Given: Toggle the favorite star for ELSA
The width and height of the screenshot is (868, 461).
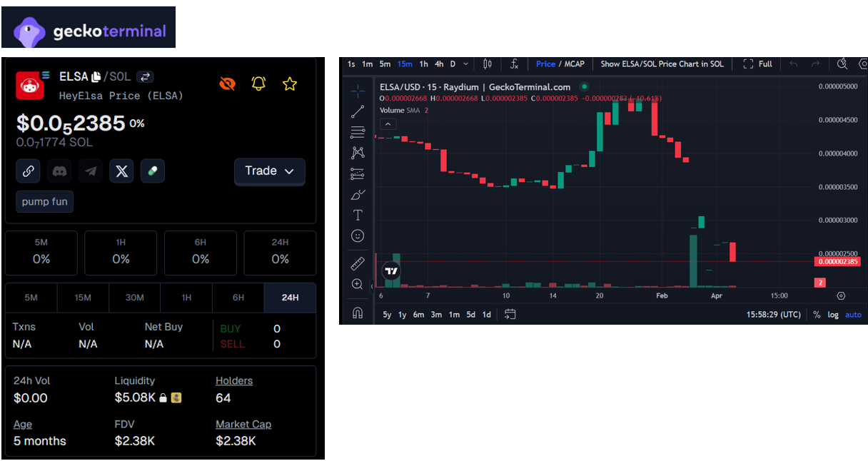Looking at the screenshot, I should (289, 84).
